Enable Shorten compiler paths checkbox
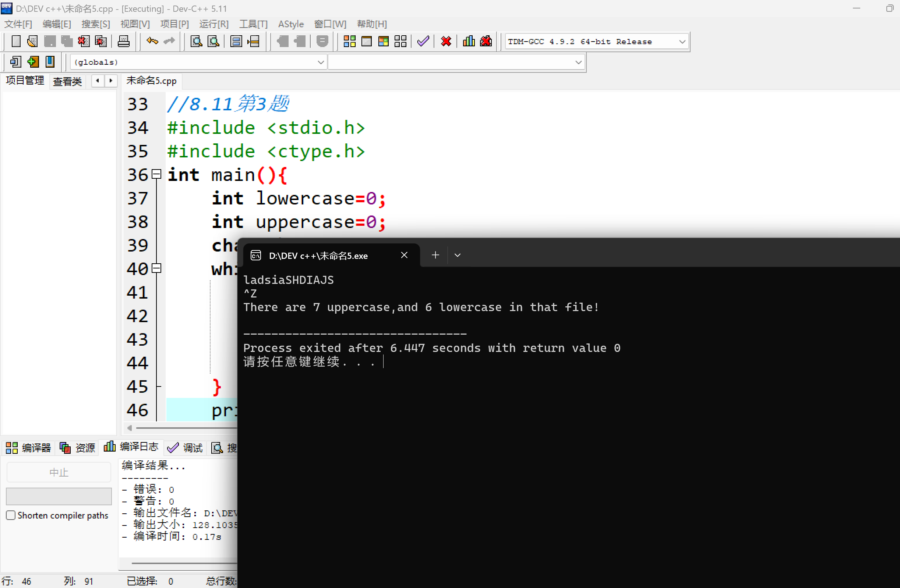The image size is (900, 588). 11,516
